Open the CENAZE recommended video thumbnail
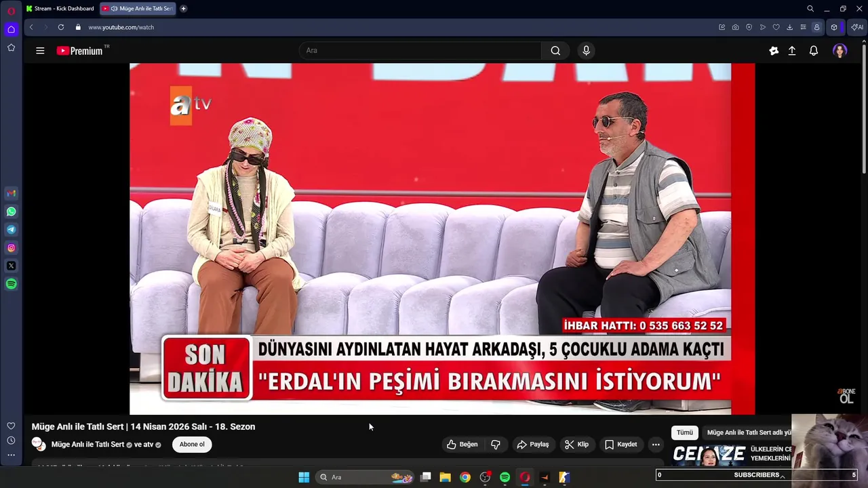 (709, 455)
